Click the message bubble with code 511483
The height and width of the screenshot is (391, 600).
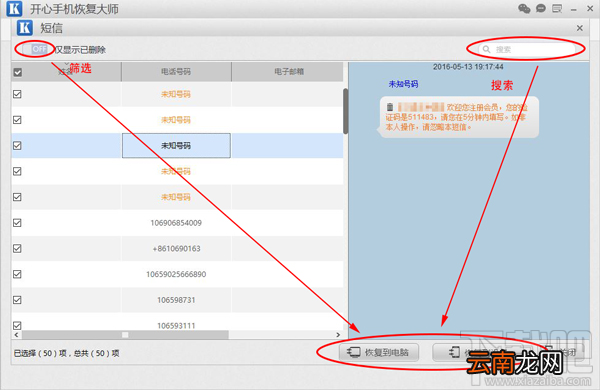coord(458,117)
